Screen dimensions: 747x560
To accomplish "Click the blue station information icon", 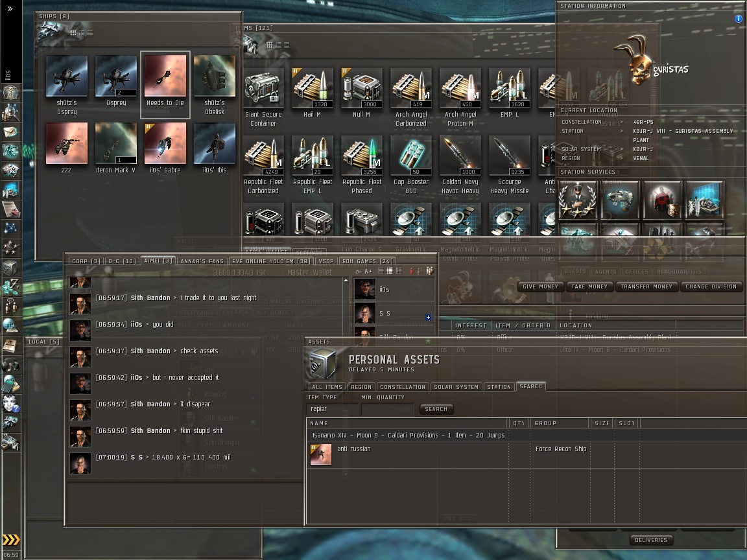I will (739, 19).
